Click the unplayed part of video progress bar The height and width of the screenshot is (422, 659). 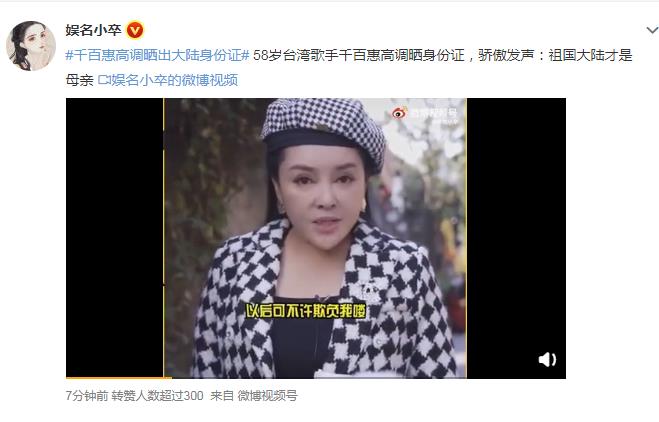coord(369,377)
